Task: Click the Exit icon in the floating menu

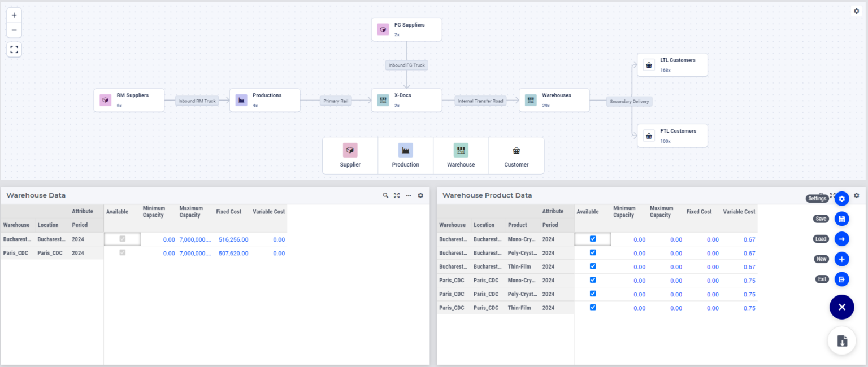Action: 841,279
